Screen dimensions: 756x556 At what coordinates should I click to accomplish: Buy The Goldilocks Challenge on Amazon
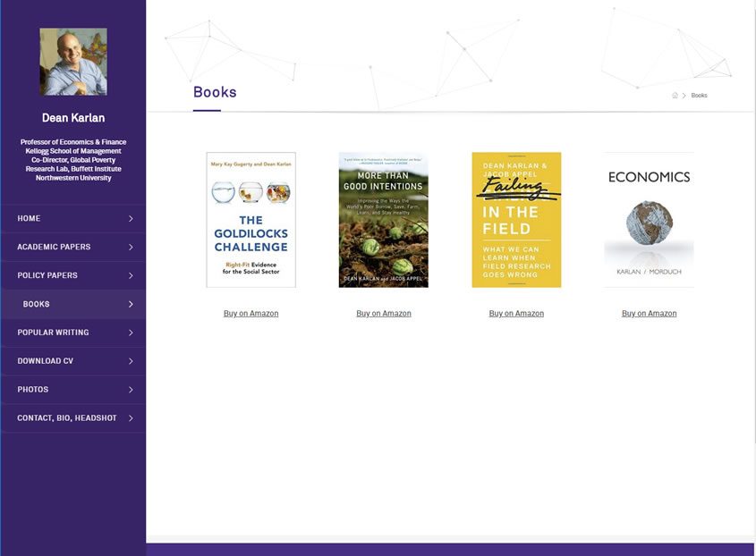click(251, 314)
